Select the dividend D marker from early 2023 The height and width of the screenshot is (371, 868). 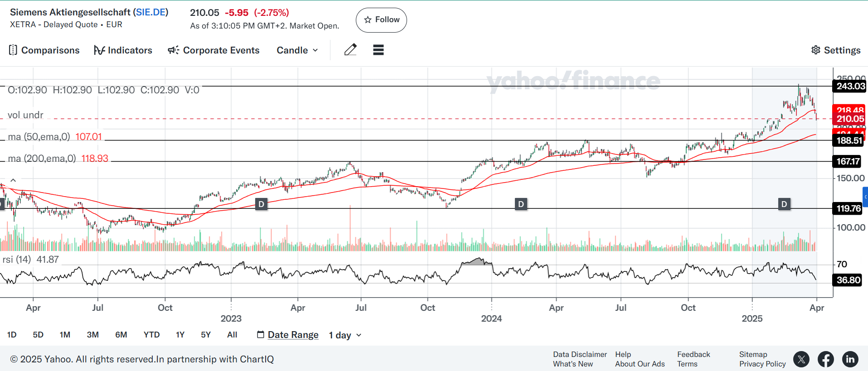tap(261, 204)
